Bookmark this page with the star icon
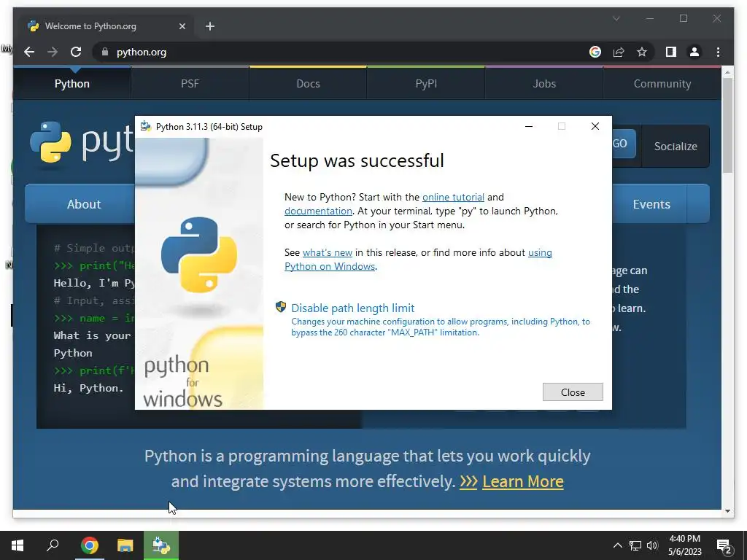The width and height of the screenshot is (747, 560). click(642, 52)
